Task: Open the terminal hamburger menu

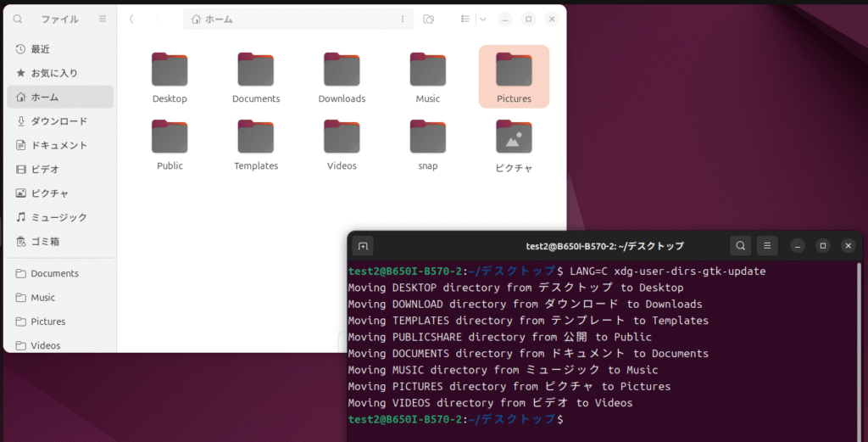Action: [x=766, y=246]
